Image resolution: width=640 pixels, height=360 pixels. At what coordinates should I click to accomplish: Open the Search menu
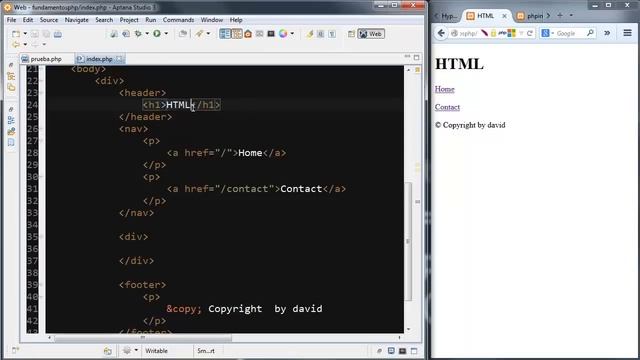[x=104, y=20]
